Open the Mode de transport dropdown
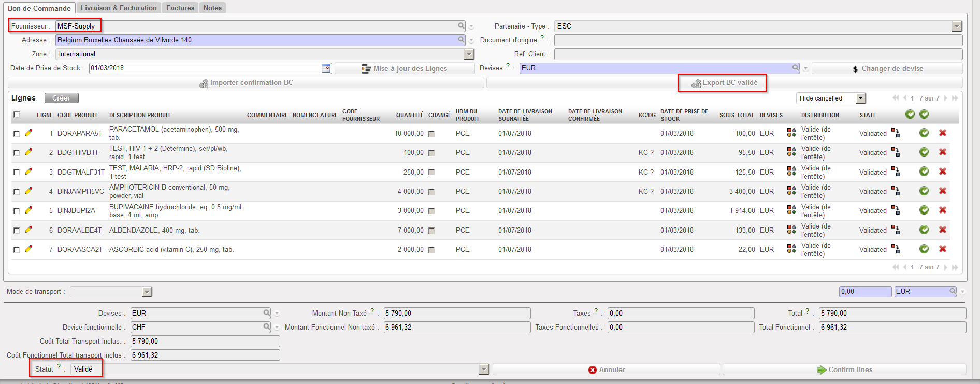Image resolution: width=980 pixels, height=384 pixels. pyautogui.click(x=147, y=292)
